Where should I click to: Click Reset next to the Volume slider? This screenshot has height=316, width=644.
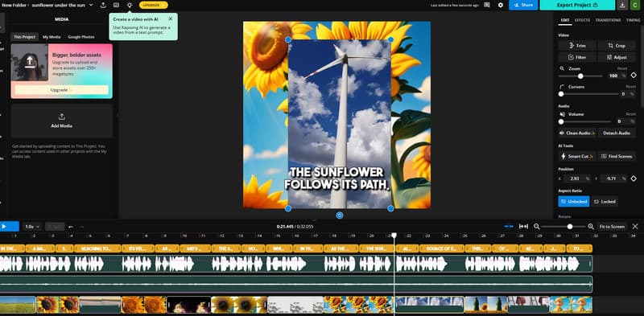630,114
